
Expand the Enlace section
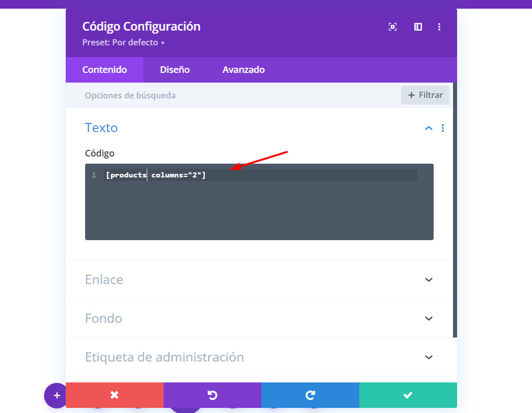tap(259, 279)
